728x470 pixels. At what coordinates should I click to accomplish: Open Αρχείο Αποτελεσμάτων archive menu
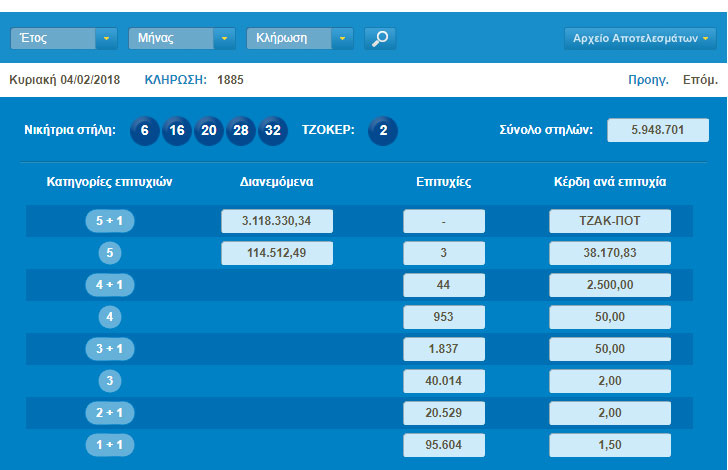tap(640, 39)
